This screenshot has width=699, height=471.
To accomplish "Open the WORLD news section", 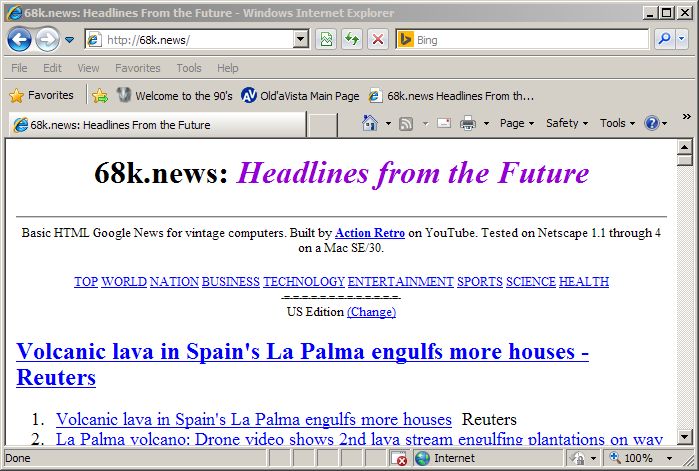I will tap(124, 282).
